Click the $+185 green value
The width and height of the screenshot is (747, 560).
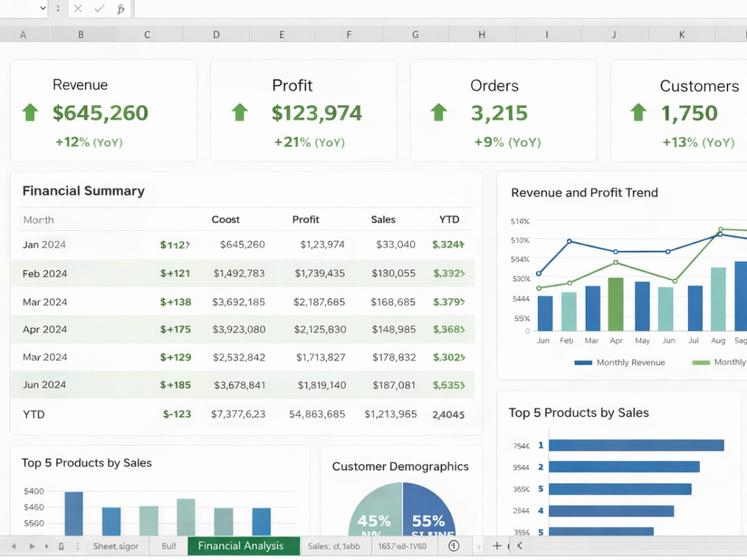[176, 385]
